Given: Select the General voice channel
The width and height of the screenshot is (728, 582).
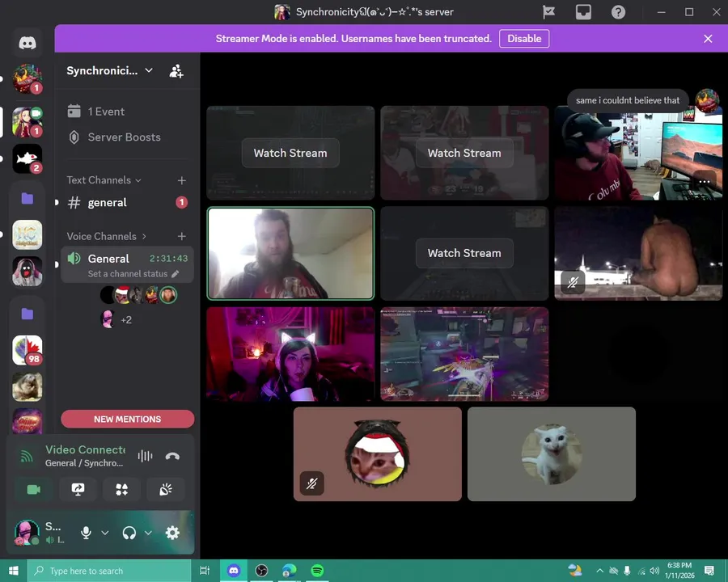Looking at the screenshot, I should click(127, 264).
